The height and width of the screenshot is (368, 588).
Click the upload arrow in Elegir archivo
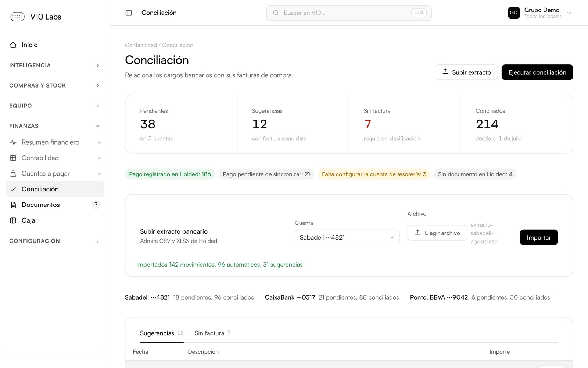tap(418, 232)
